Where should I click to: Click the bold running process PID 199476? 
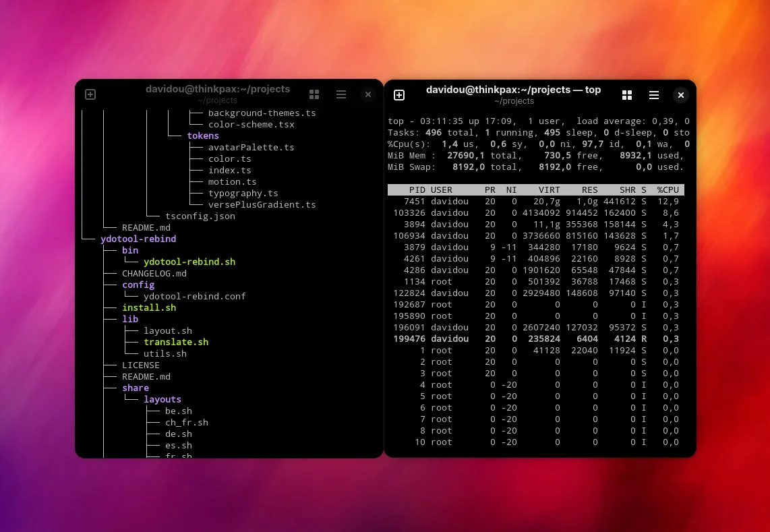tap(536, 339)
